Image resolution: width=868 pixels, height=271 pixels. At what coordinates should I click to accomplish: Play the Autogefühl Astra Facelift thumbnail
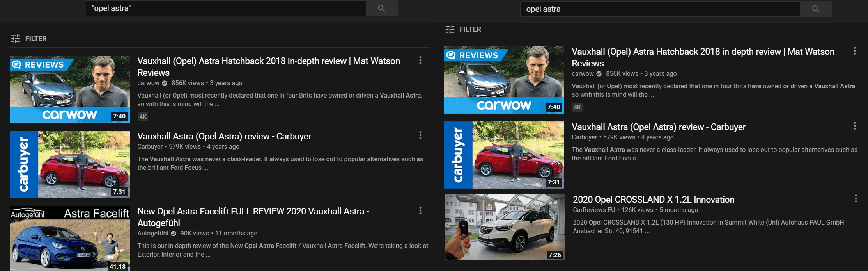pos(70,239)
